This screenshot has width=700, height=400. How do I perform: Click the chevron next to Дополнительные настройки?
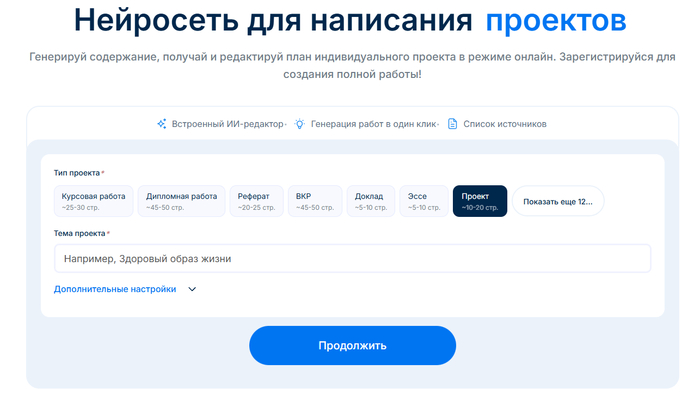pyautogui.click(x=192, y=290)
